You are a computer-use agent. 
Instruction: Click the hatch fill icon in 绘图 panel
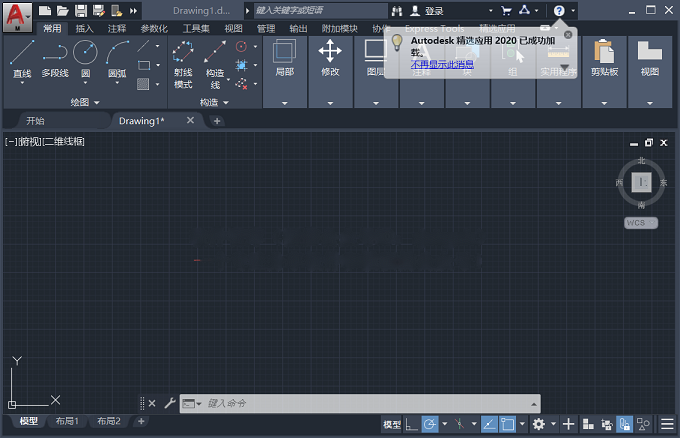(143, 84)
